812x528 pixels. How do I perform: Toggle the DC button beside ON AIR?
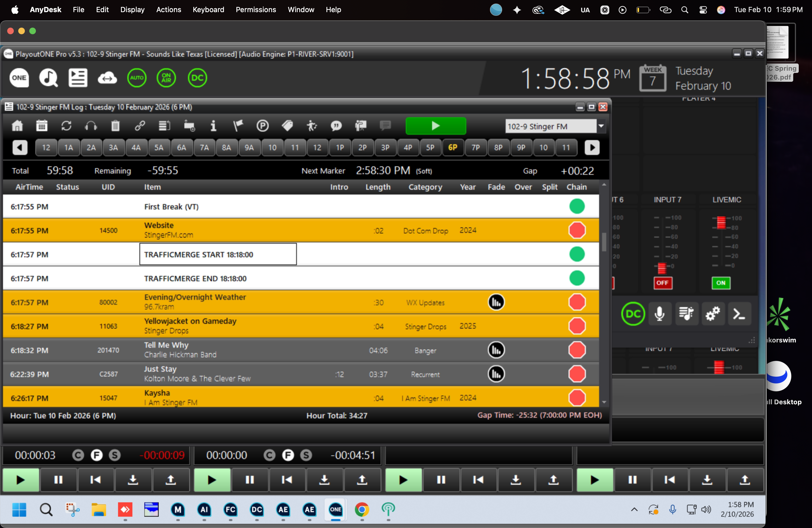(x=197, y=78)
